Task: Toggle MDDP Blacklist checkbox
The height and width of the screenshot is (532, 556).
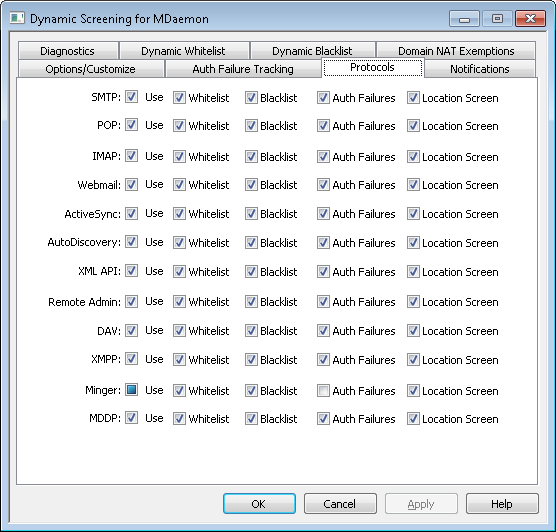Action: (x=251, y=419)
